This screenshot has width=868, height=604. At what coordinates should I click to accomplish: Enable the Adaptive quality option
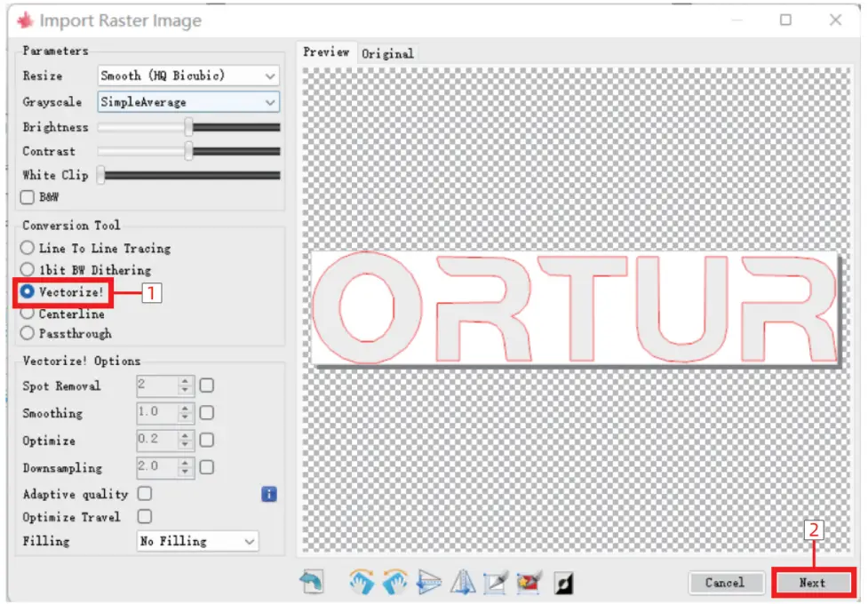tap(145, 494)
